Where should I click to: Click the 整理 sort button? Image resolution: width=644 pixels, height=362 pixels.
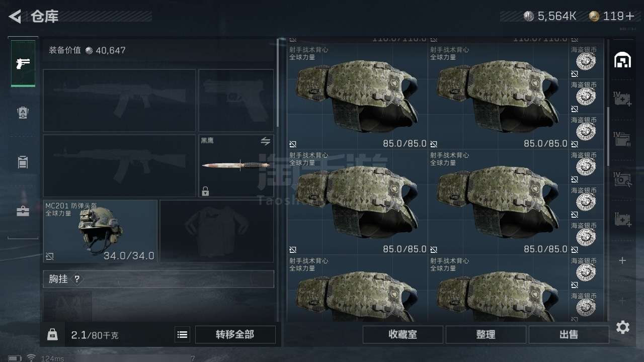coord(486,334)
